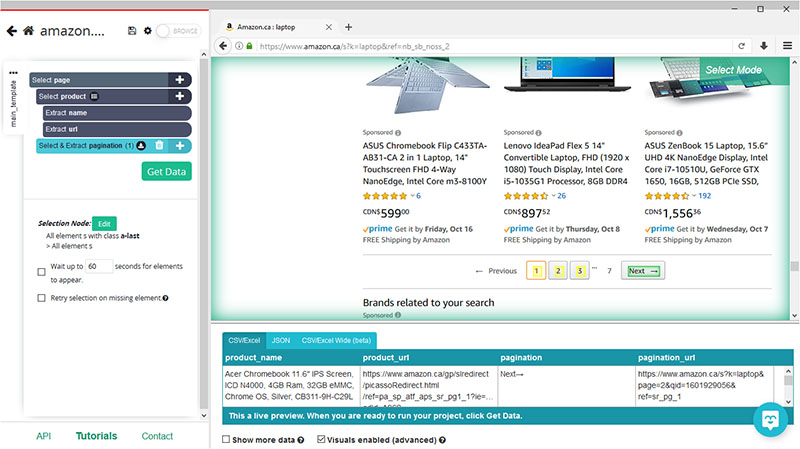Switch to CSV/Excel Wide (beta) tab

pos(336,340)
